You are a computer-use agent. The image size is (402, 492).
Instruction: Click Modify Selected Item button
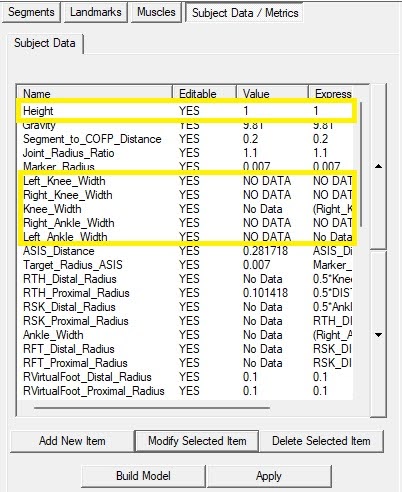(x=197, y=441)
